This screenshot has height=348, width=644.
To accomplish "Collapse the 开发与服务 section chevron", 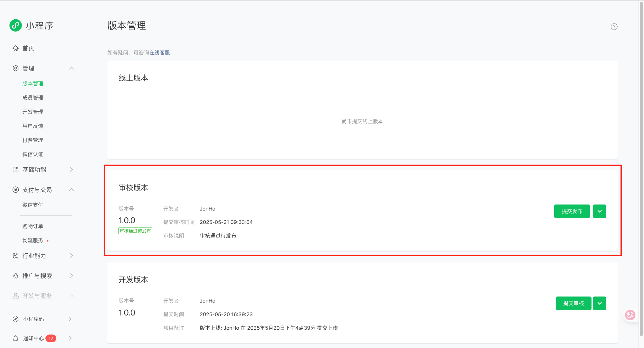I will click(x=71, y=296).
